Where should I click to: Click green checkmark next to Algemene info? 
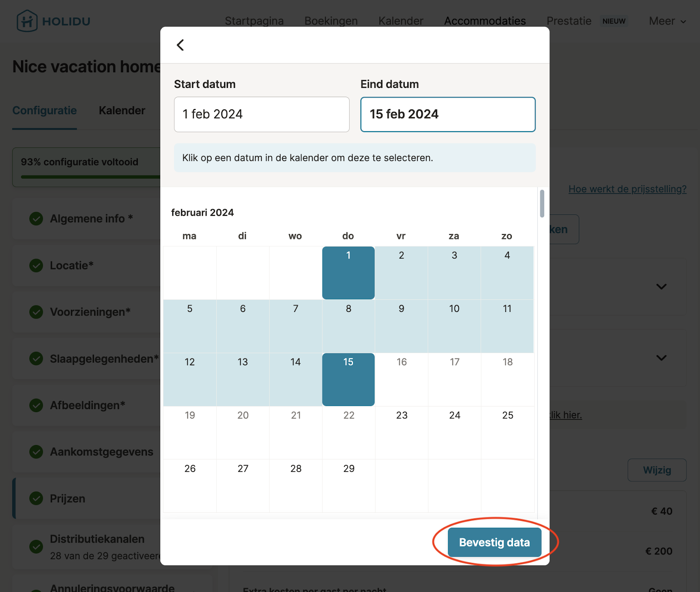tap(36, 218)
